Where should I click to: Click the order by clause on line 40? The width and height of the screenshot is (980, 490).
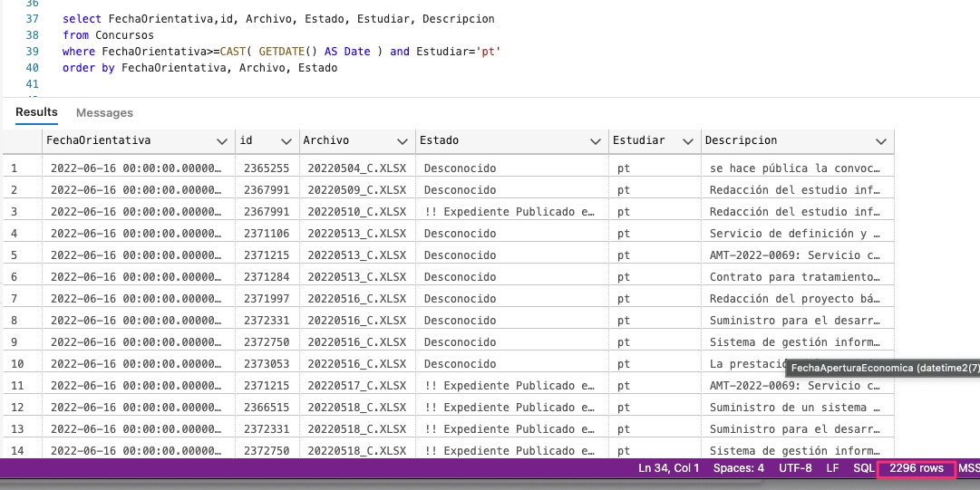[199, 68]
